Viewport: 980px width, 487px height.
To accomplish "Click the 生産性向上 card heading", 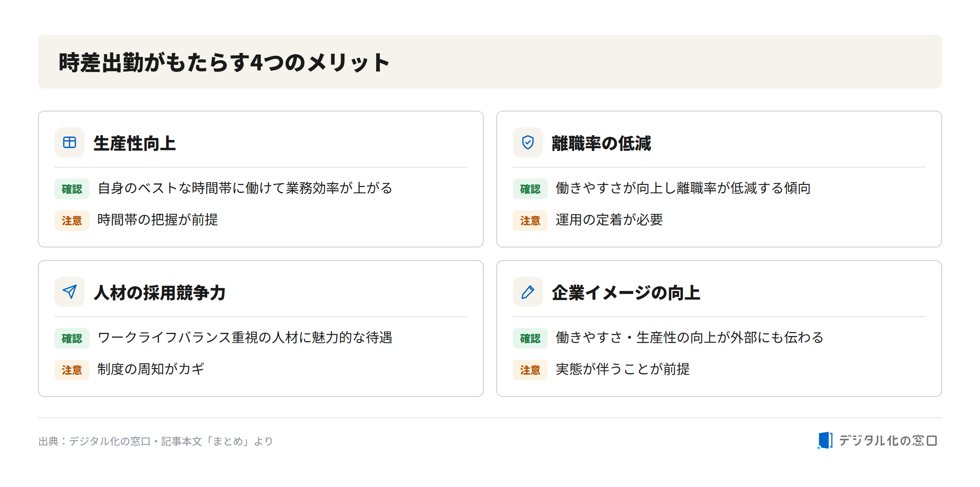I will tap(135, 143).
